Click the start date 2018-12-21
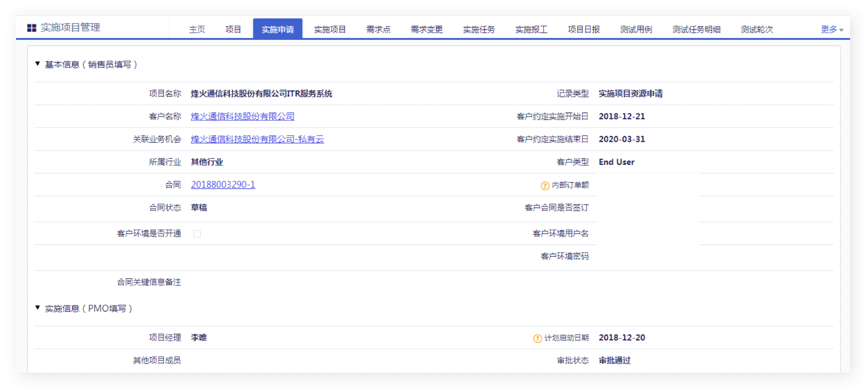 coord(622,116)
